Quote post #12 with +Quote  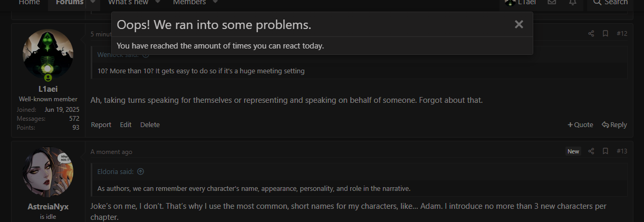point(580,125)
